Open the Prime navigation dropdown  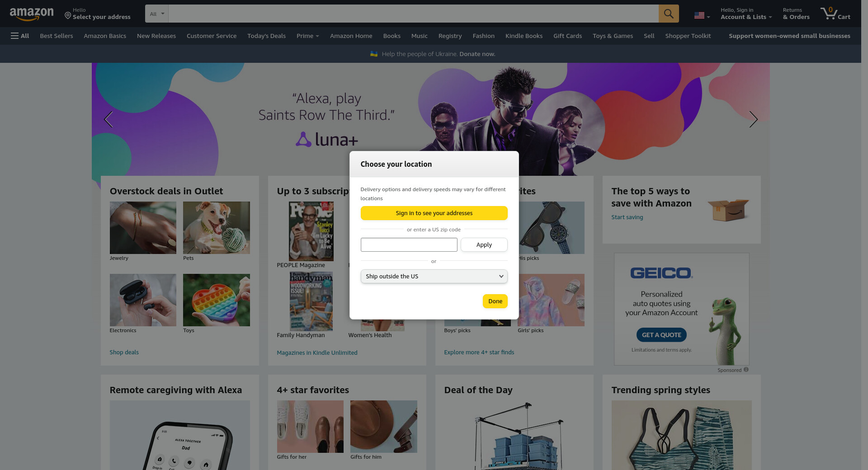click(307, 36)
